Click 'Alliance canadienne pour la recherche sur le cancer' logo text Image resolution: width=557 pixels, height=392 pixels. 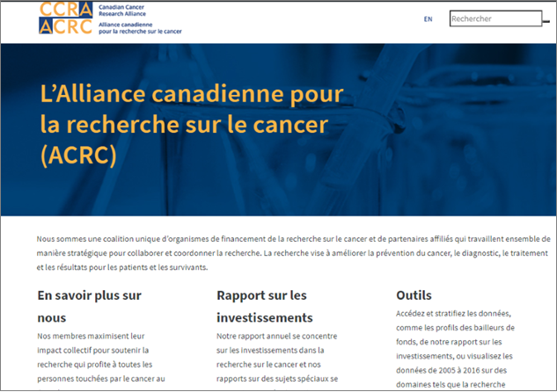(x=140, y=28)
